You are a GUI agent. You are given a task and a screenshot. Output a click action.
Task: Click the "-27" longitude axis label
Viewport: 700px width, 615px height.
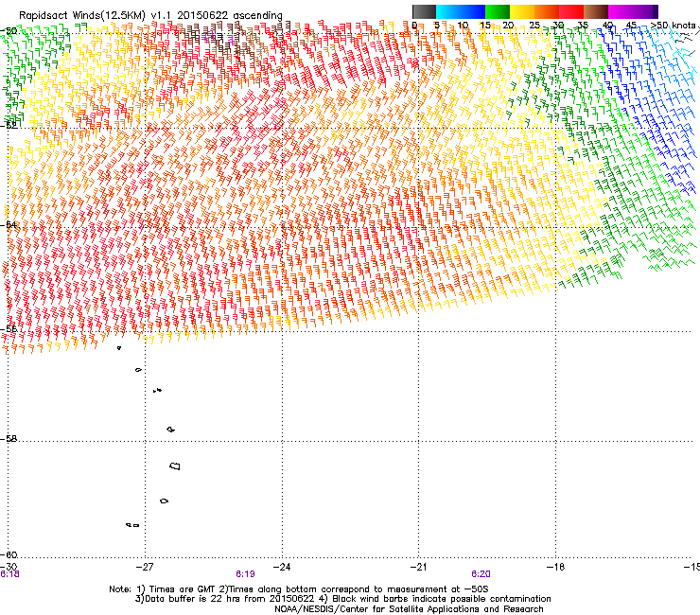(145, 567)
